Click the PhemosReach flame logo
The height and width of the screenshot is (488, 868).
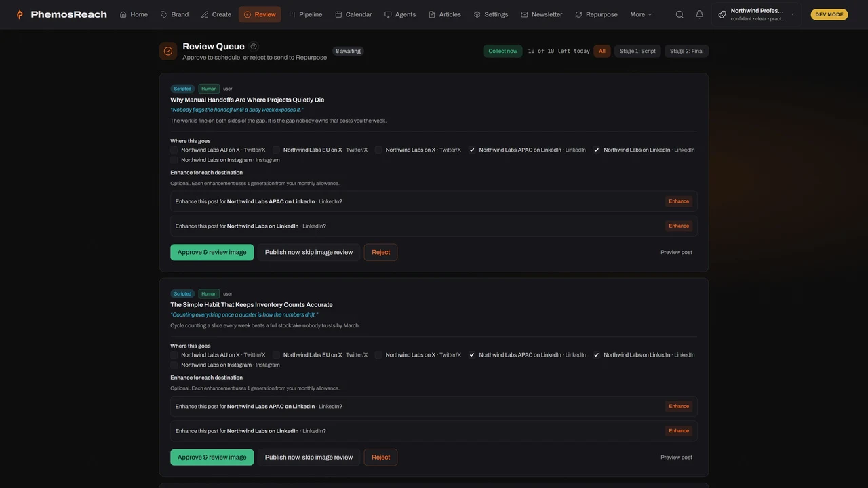(x=20, y=14)
